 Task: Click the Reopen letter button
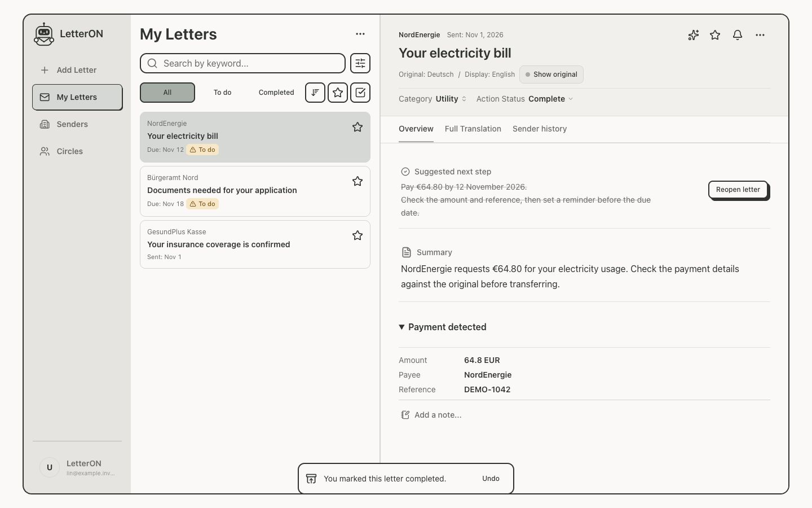pyautogui.click(x=738, y=190)
